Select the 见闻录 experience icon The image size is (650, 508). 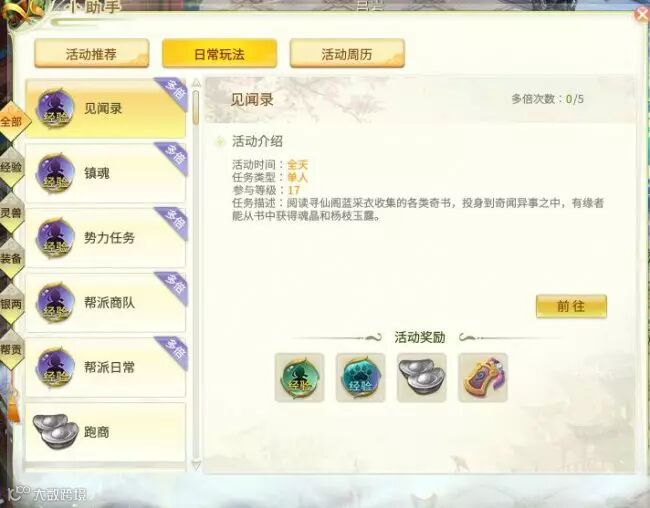pos(56,109)
